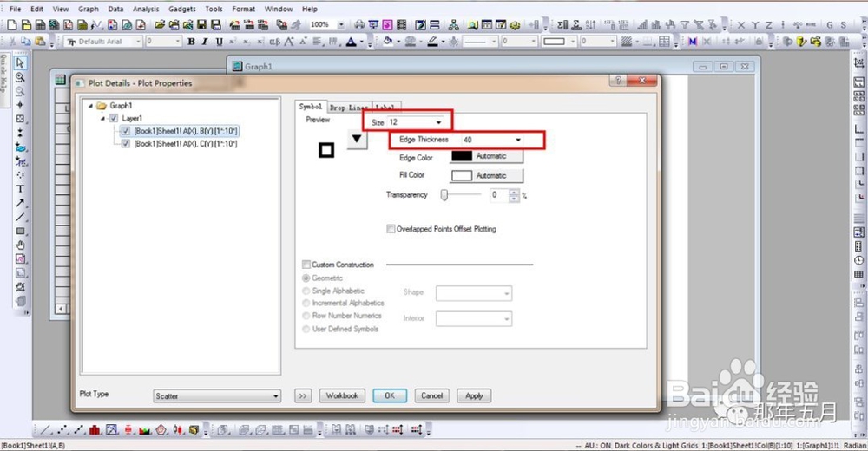Open the Graph menu
The width and height of the screenshot is (868, 451).
click(x=88, y=9)
